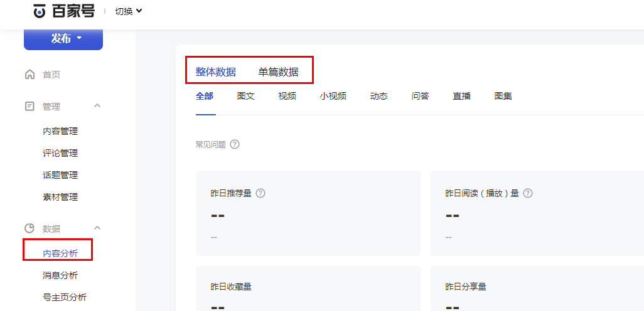Open 评论管理 in sidebar
The image size is (644, 311).
(x=60, y=154)
